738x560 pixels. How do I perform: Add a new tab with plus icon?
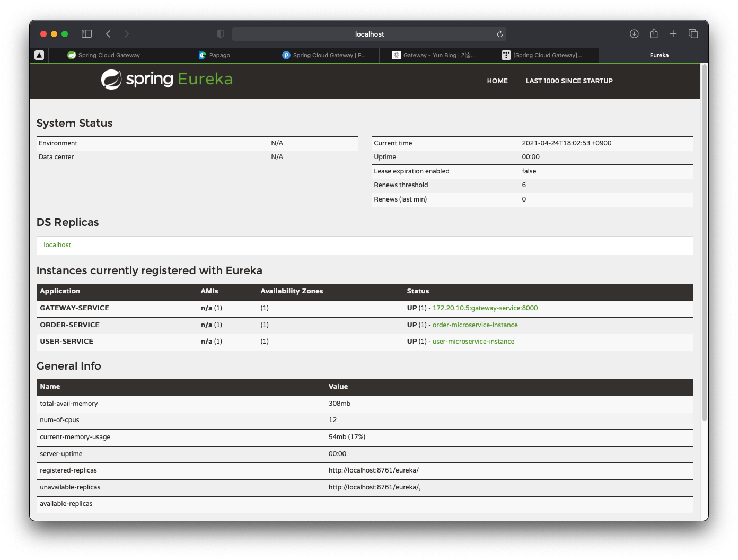click(x=673, y=34)
